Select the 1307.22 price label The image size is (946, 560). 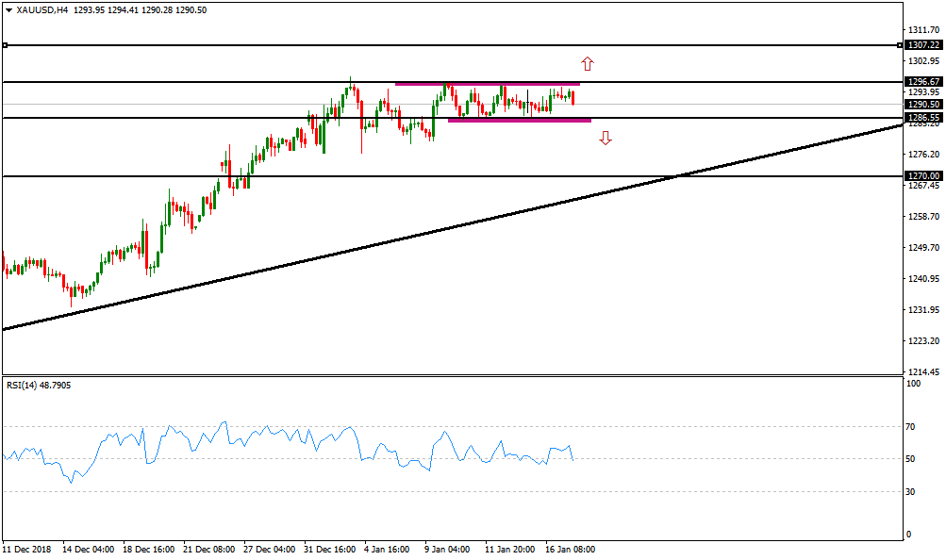(x=921, y=45)
